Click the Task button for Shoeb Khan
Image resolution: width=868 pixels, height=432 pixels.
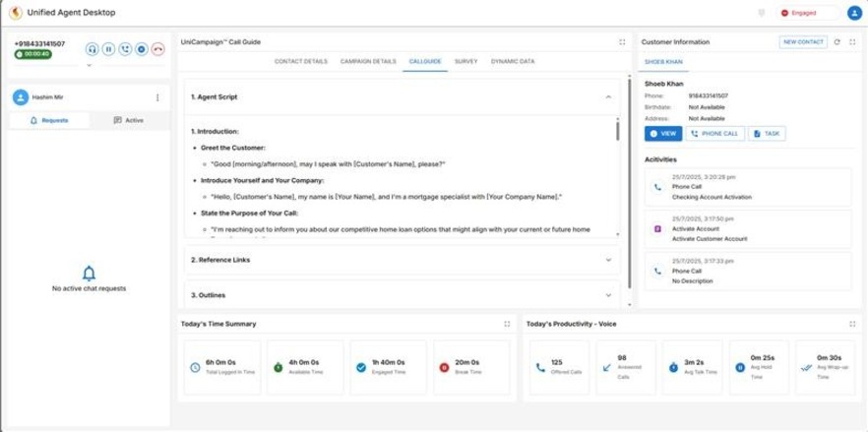coord(768,133)
